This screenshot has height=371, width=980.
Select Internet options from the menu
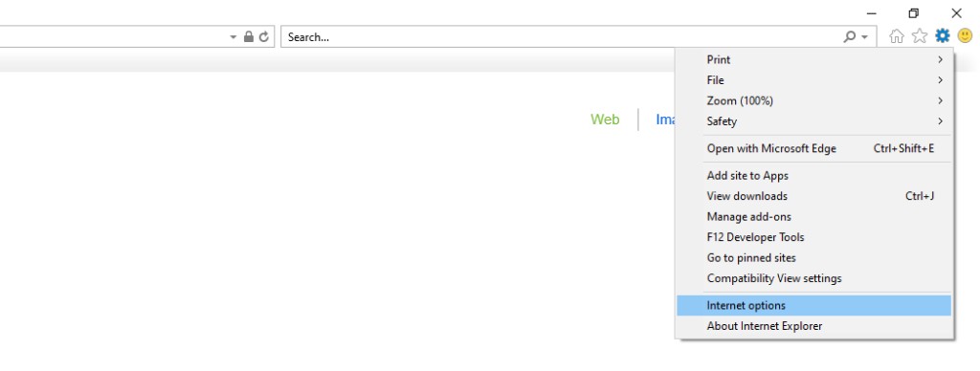click(814, 305)
